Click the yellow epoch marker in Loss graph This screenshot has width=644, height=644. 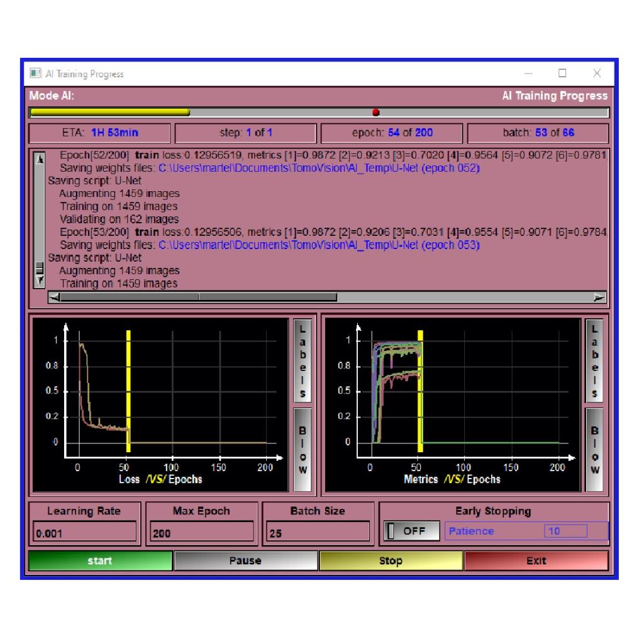click(128, 391)
